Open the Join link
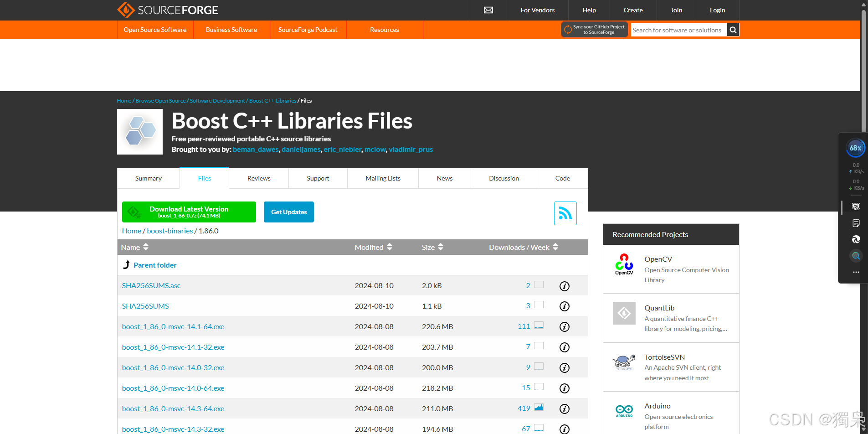The width and height of the screenshot is (868, 434). (677, 10)
